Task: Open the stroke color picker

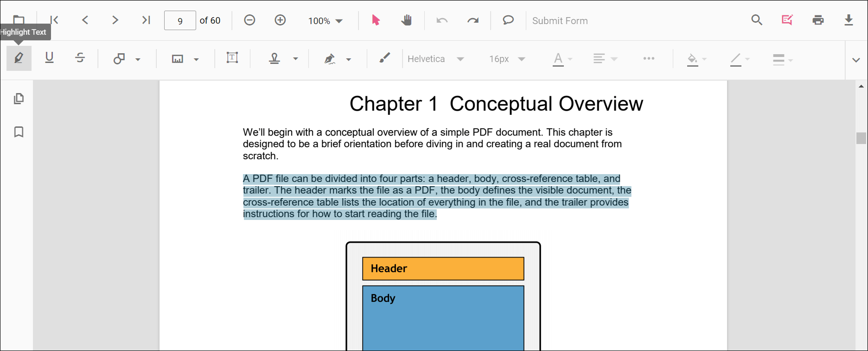Action: point(740,59)
